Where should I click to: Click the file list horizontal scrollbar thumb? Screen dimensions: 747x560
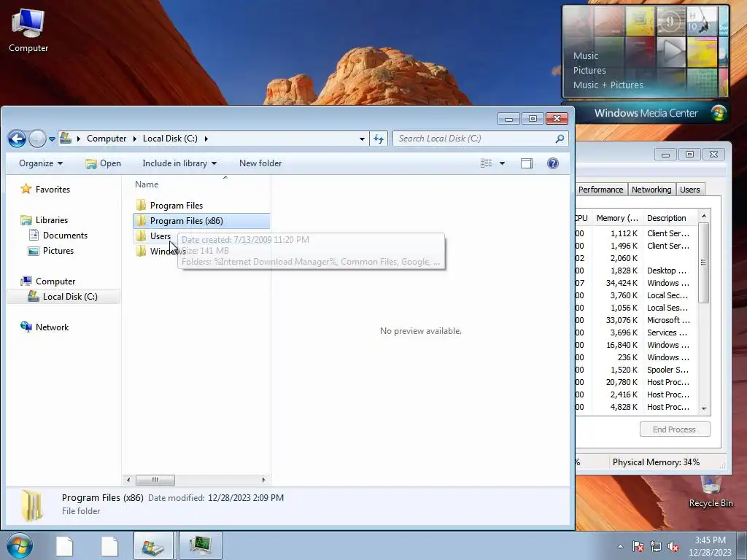155,480
